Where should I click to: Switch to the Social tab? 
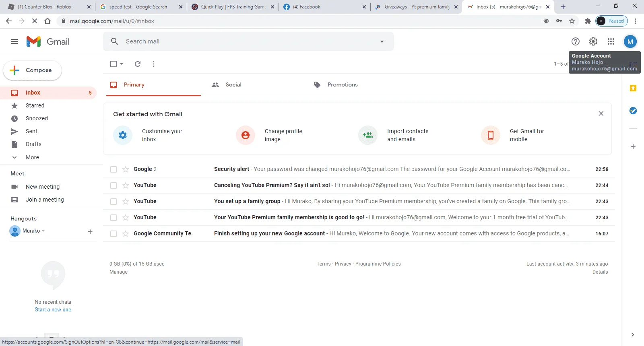(x=255, y=84)
